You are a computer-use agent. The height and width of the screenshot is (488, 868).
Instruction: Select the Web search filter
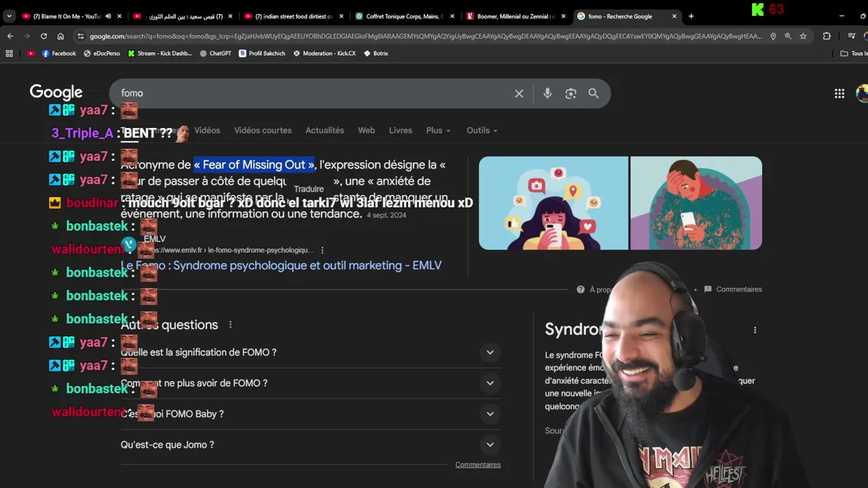[x=366, y=130]
